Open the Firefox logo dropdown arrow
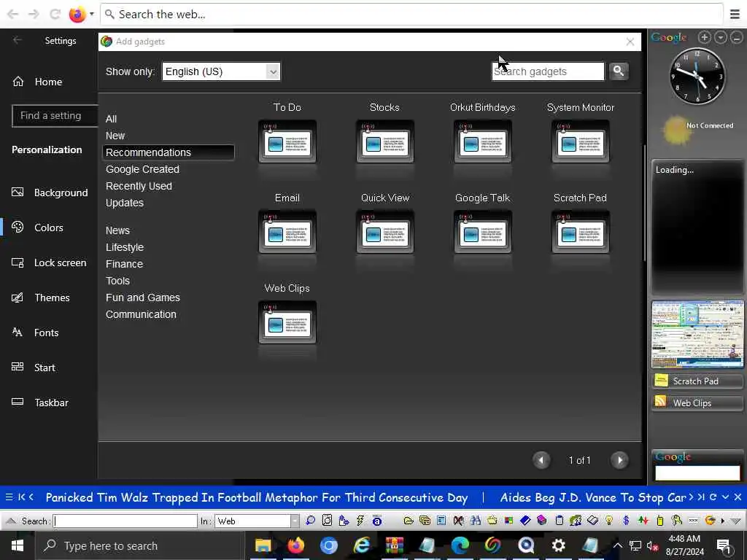 pyautogui.click(x=91, y=15)
